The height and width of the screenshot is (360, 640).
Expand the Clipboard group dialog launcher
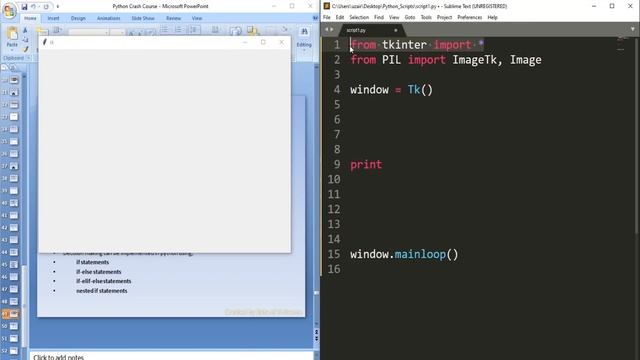point(29,58)
